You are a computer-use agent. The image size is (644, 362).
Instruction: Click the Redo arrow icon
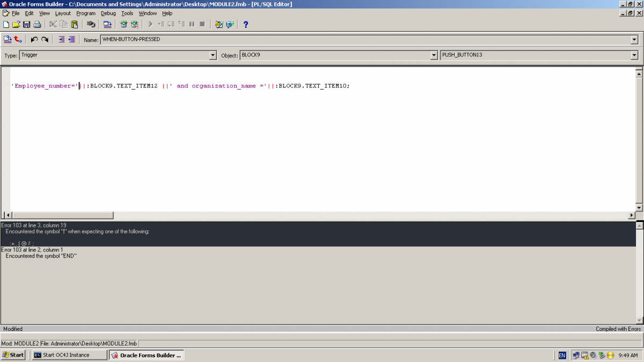click(45, 39)
